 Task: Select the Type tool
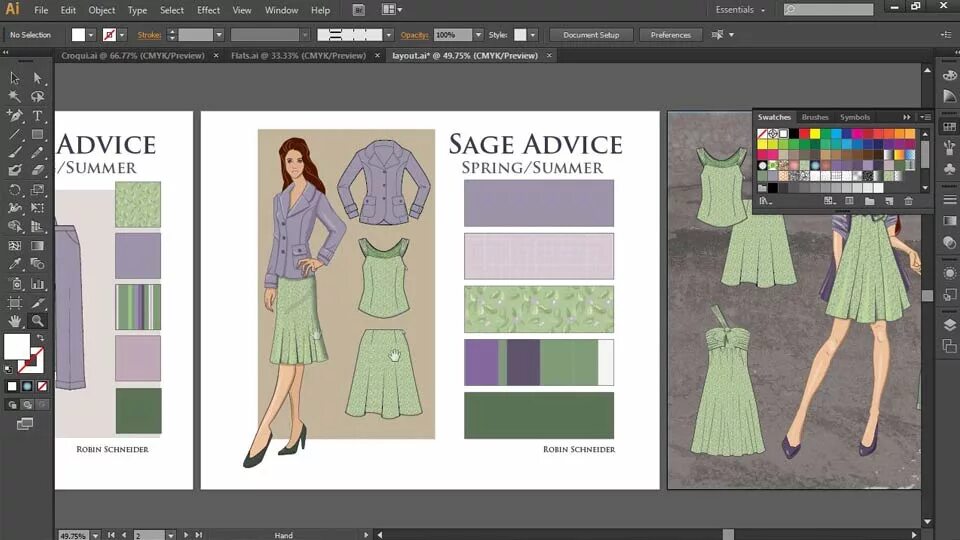[x=37, y=115]
